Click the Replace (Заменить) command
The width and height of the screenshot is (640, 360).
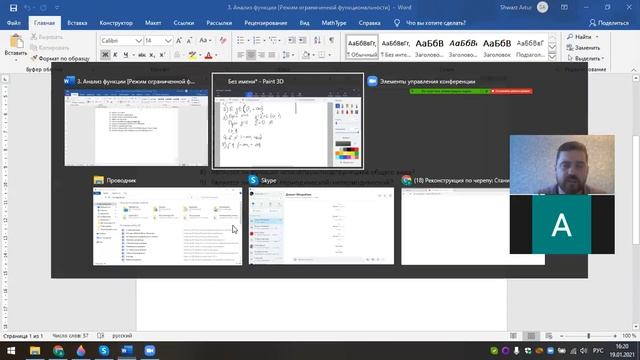point(584,48)
